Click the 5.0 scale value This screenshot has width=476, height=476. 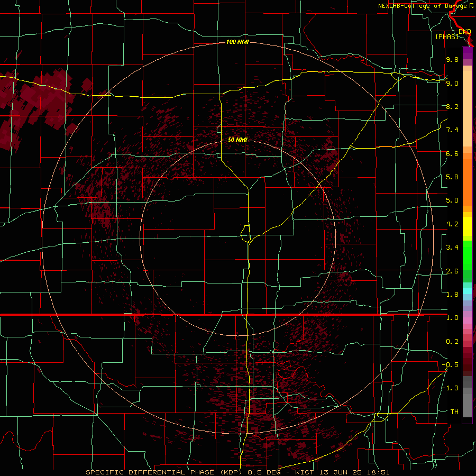click(x=452, y=200)
